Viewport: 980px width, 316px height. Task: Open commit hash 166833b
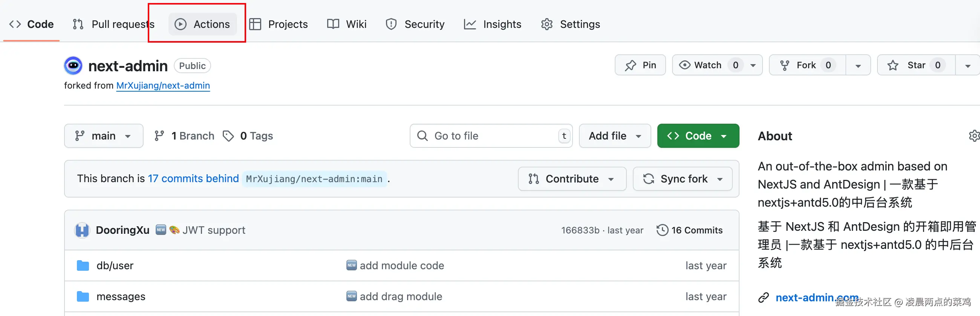click(x=580, y=230)
